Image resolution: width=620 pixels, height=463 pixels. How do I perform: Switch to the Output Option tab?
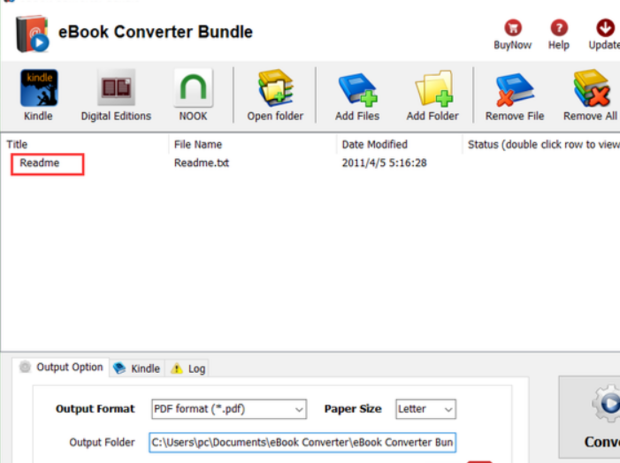coord(61,367)
